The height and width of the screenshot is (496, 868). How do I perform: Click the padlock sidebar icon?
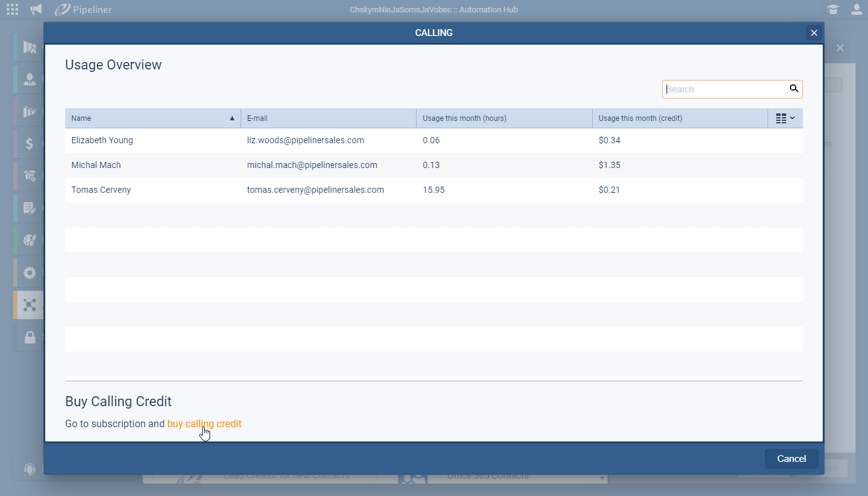29,337
